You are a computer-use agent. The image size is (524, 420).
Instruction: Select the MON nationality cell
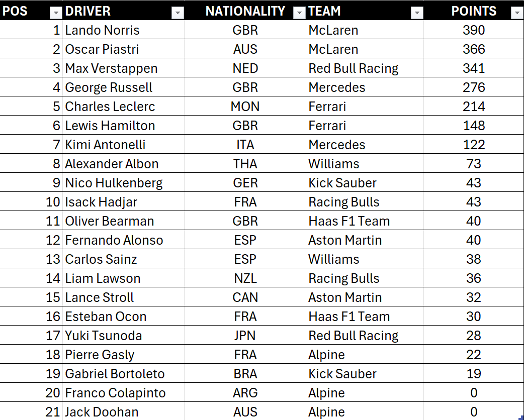245,107
